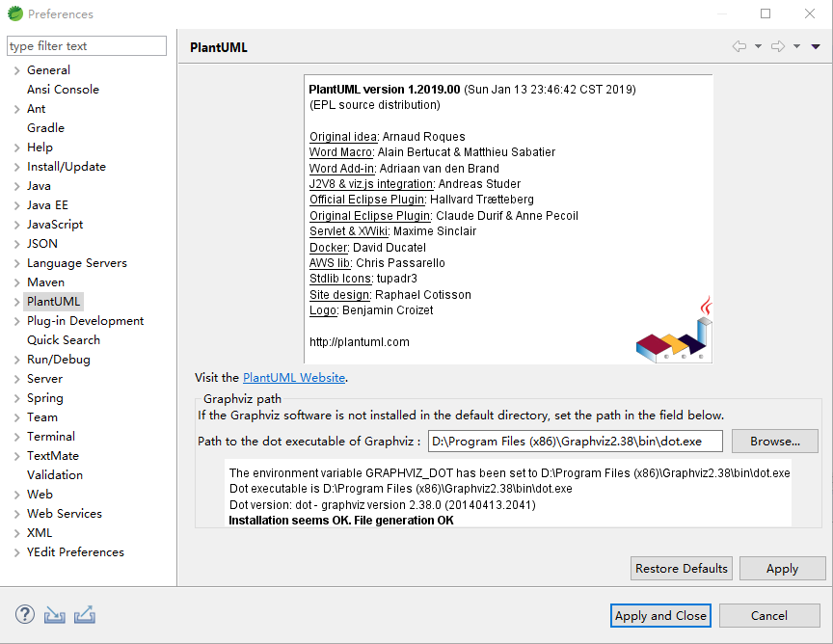
Task: Click the http://plantuml.com text
Action: [x=359, y=342]
